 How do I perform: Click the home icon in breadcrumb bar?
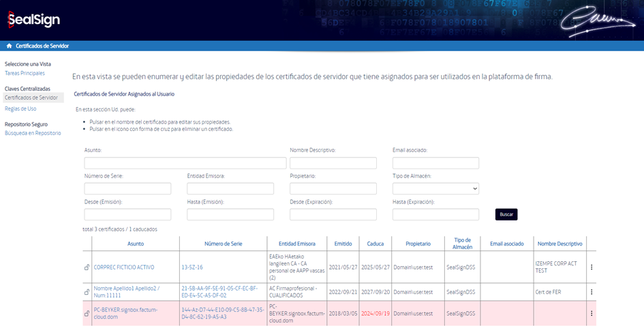pos(9,46)
